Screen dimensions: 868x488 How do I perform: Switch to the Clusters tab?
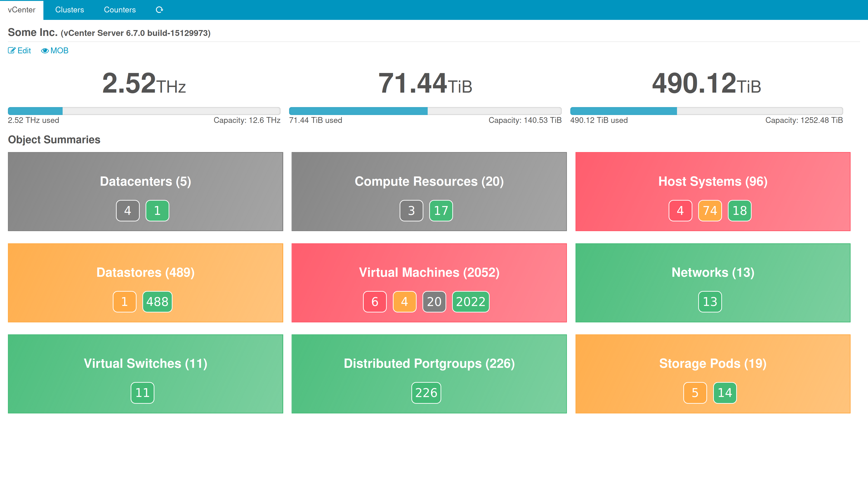(69, 10)
